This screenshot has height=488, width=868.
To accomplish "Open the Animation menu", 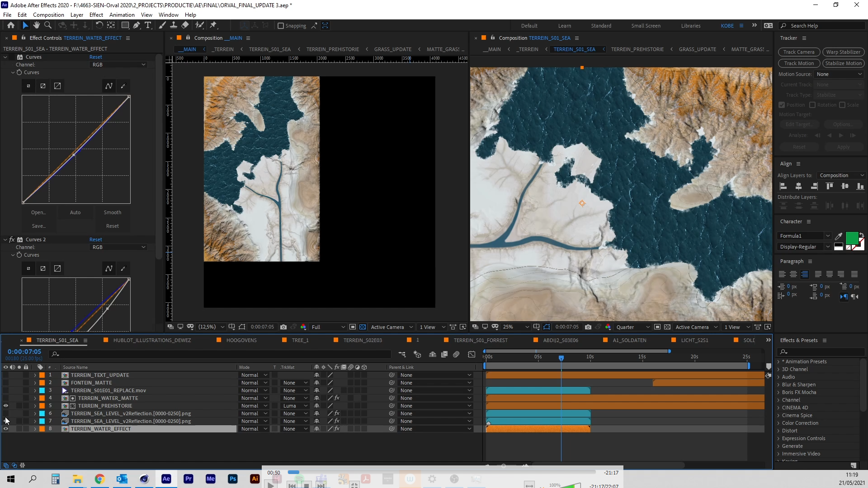I will click(122, 14).
